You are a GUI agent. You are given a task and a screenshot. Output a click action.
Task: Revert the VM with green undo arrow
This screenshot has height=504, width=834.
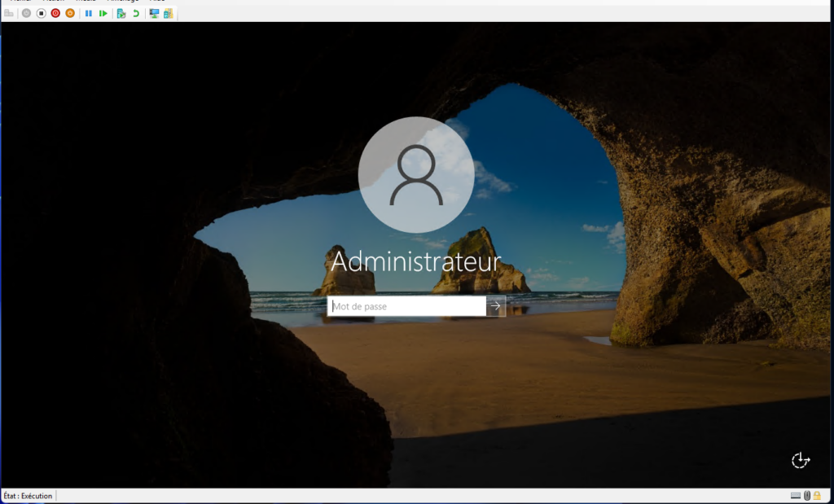[136, 13]
